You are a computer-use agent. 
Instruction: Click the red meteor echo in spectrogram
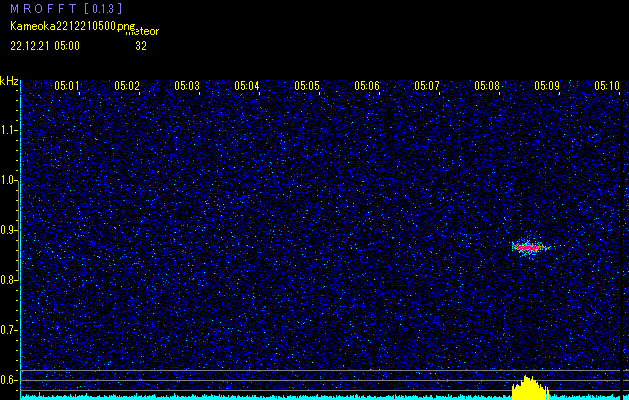[530, 248]
